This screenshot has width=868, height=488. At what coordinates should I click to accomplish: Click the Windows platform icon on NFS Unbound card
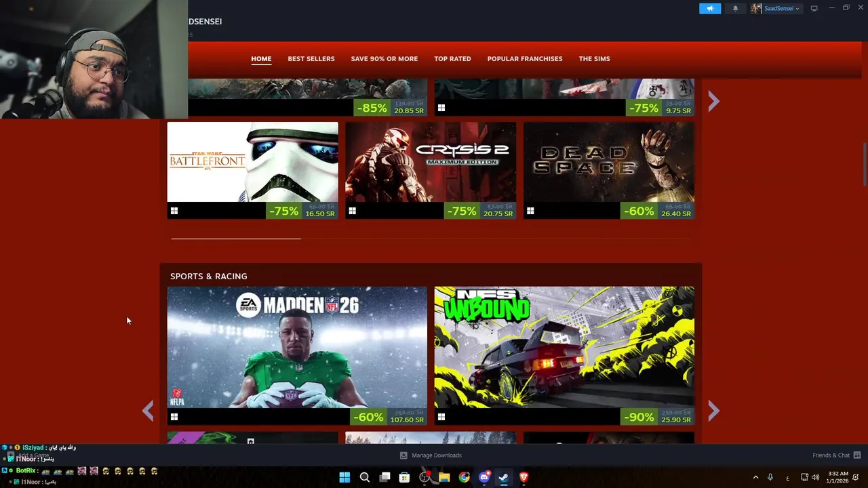(x=441, y=418)
